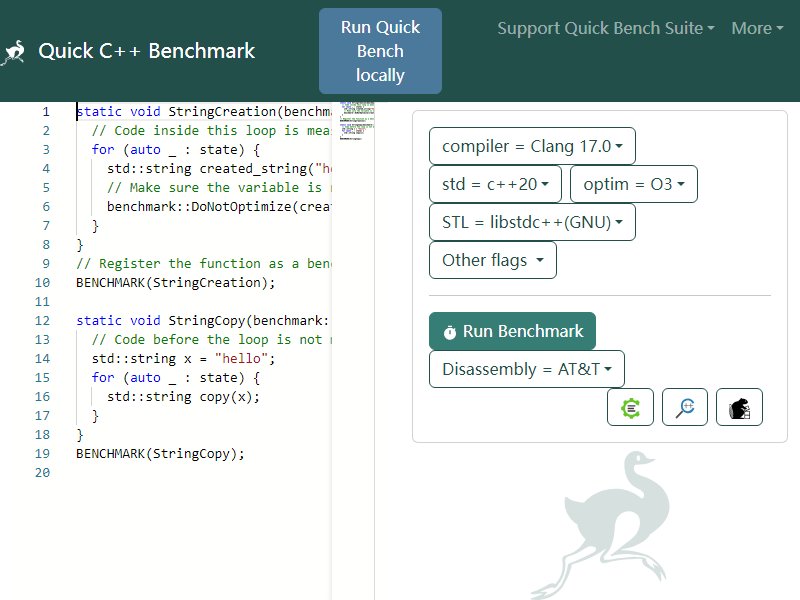Screen dimensions: 800x600
Task: Click the line std::string x = "hello";
Action: tap(183, 359)
